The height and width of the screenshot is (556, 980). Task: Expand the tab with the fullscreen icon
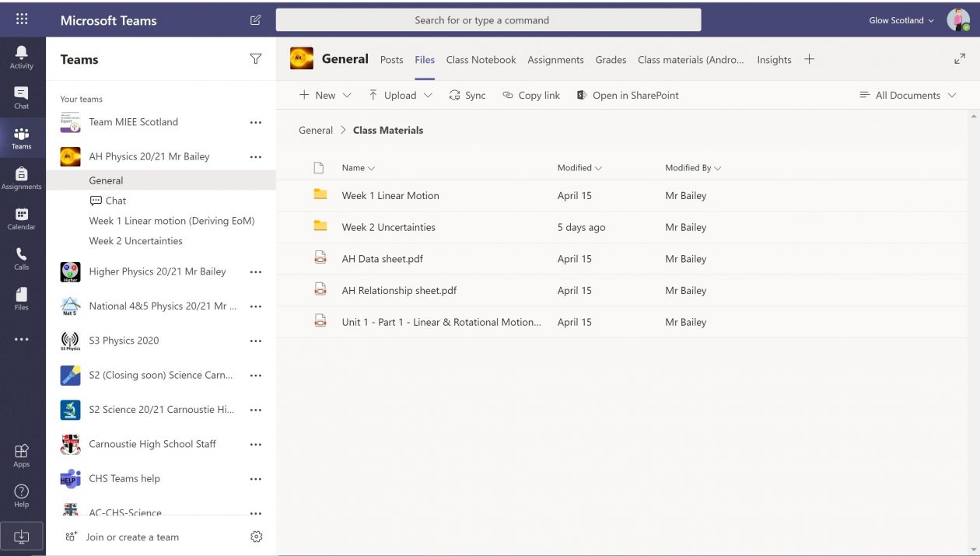(960, 59)
